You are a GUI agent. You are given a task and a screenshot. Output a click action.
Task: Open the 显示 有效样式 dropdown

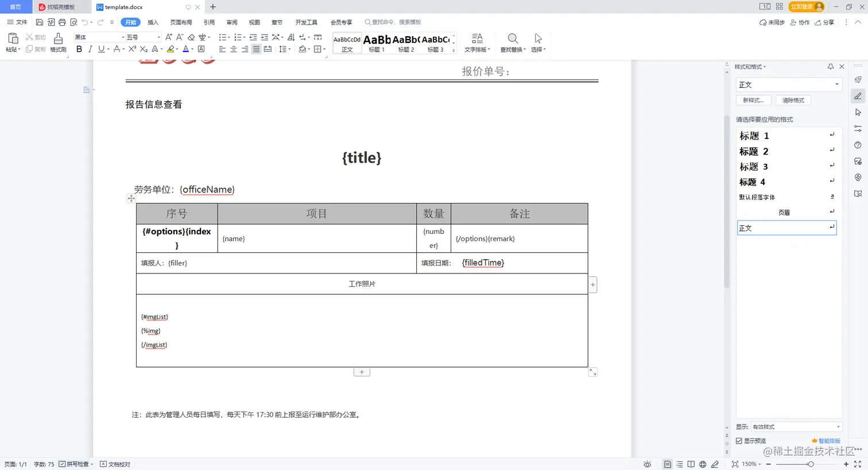[797, 427]
